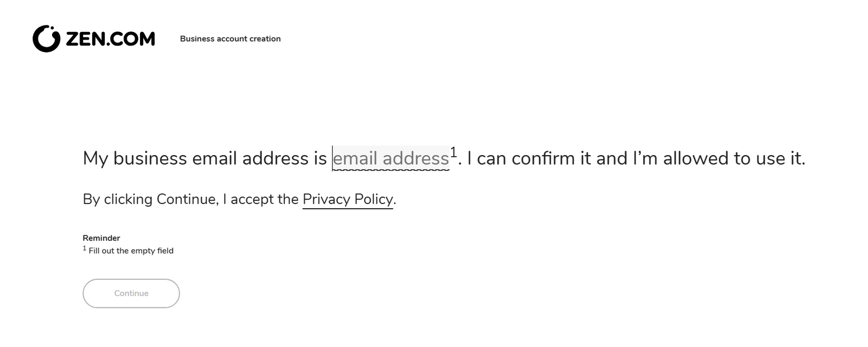Click the word creation in the header
868x347 pixels.
tap(265, 38)
